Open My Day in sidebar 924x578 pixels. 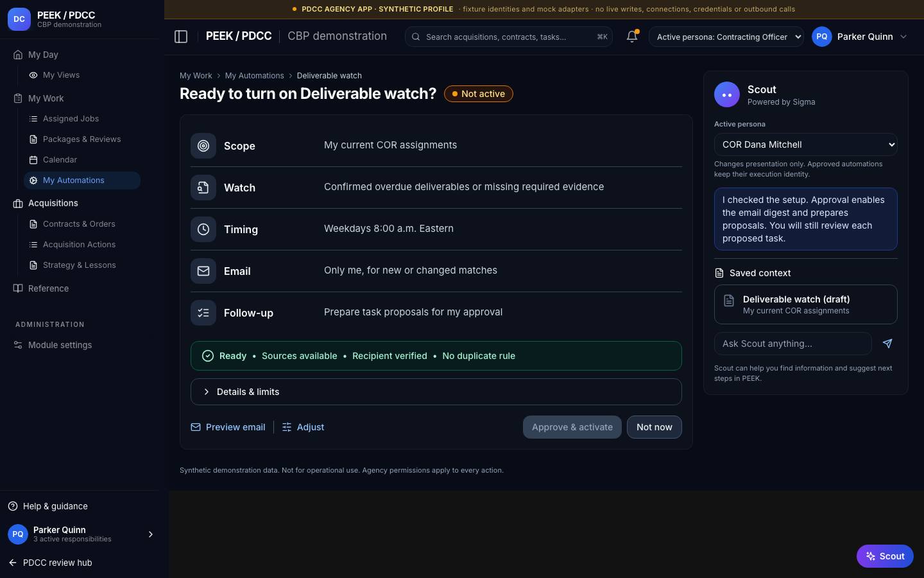point(43,55)
